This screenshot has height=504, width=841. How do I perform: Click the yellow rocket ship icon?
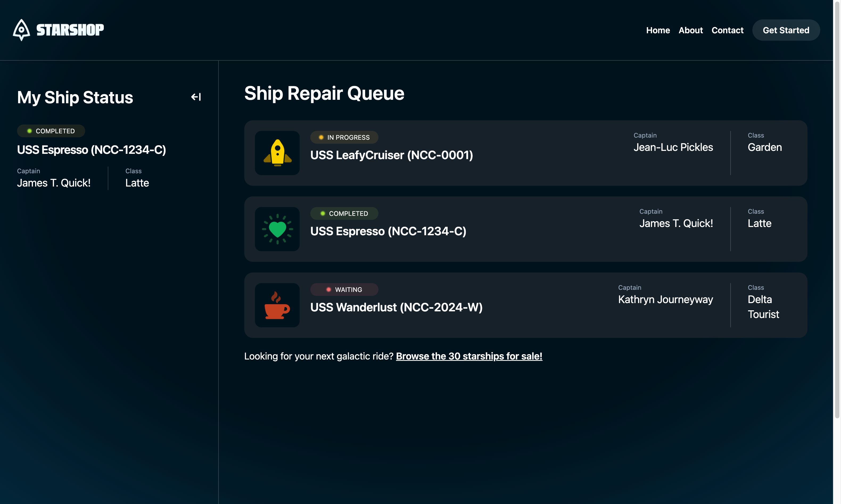(x=278, y=153)
